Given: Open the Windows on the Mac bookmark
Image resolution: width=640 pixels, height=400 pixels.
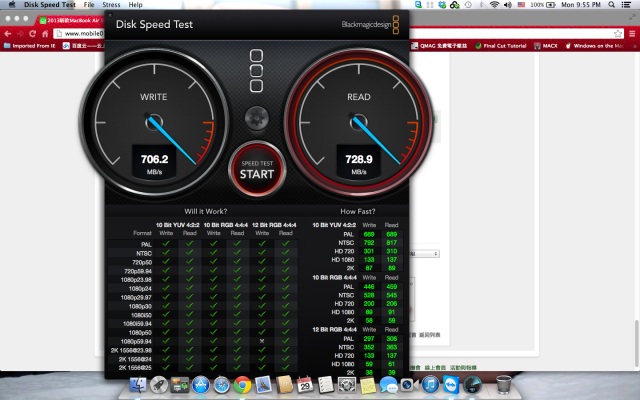Looking at the screenshot, I should pyautogui.click(x=594, y=46).
